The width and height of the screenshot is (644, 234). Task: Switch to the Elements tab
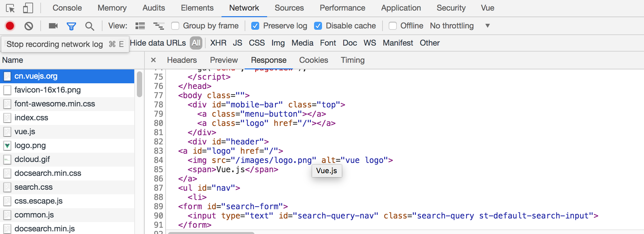pyautogui.click(x=197, y=8)
